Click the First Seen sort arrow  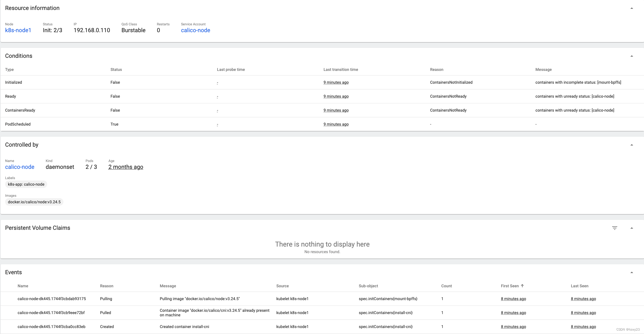(x=522, y=286)
